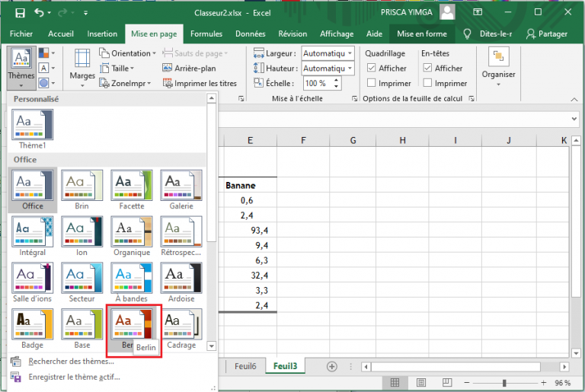This screenshot has width=585, height=392.
Task: Uncheck En-têtes Afficher checkbox
Action: tap(427, 68)
